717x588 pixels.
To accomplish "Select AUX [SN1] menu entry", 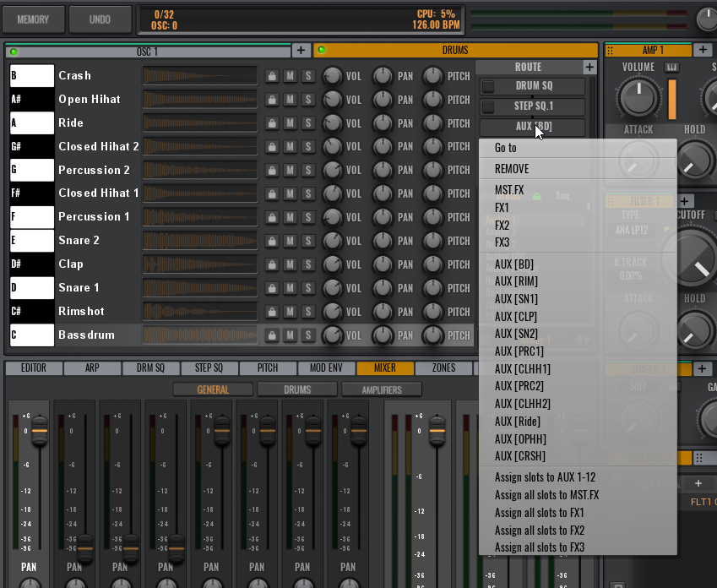I will coord(578,299).
